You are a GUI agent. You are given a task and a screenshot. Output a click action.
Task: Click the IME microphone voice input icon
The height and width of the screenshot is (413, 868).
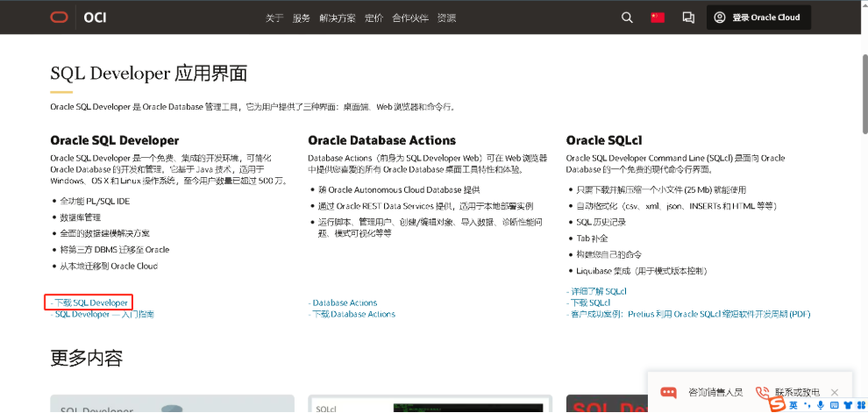click(x=820, y=405)
